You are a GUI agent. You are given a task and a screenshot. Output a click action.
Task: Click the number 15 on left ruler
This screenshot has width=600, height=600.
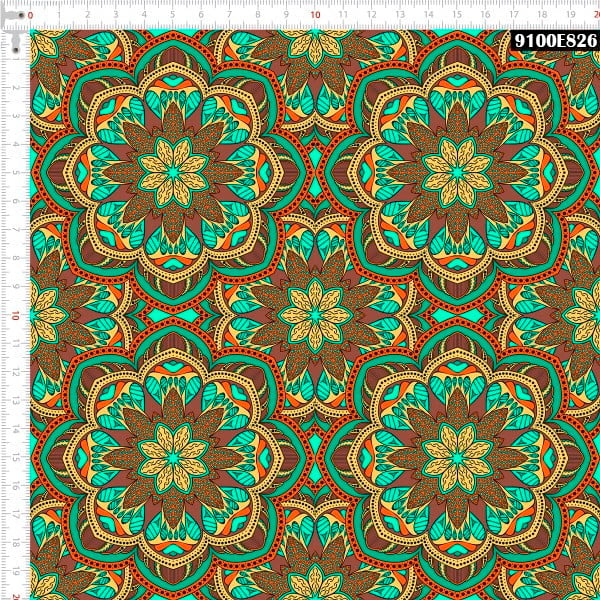(x=15, y=457)
